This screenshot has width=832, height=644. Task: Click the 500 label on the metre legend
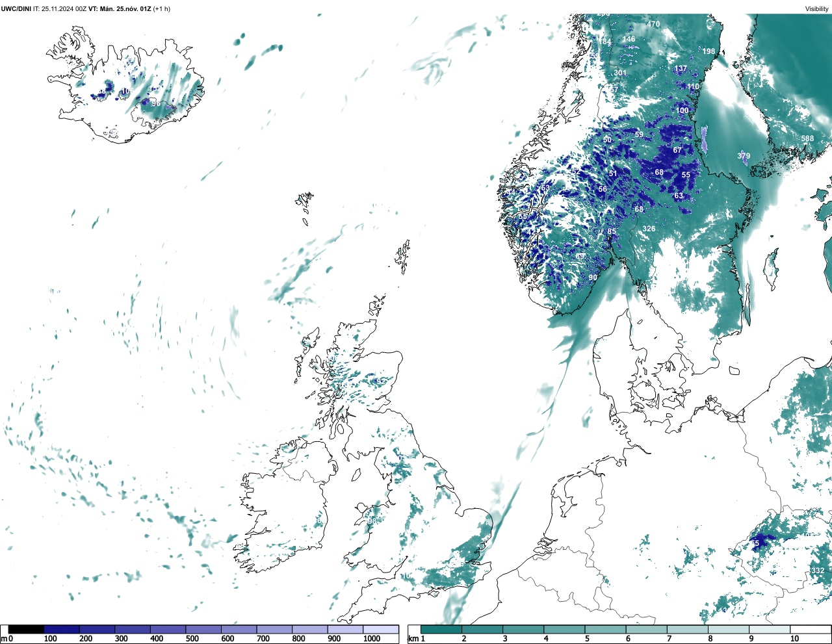192,639
